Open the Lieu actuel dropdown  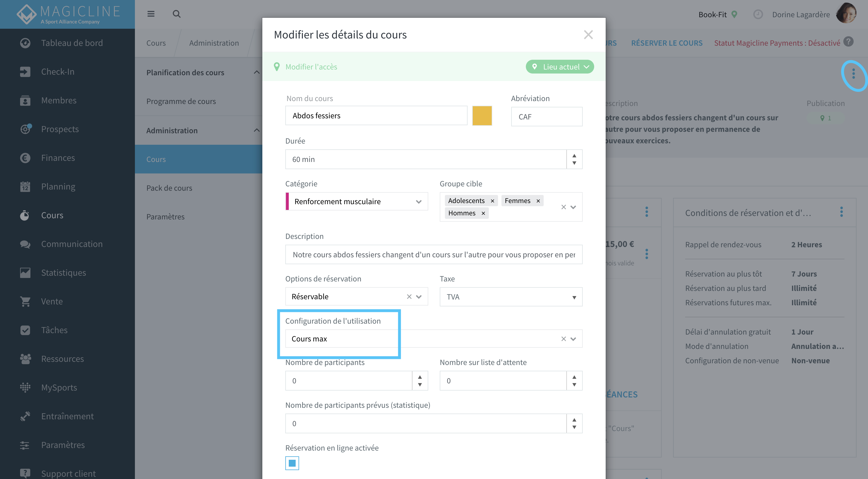(x=560, y=67)
